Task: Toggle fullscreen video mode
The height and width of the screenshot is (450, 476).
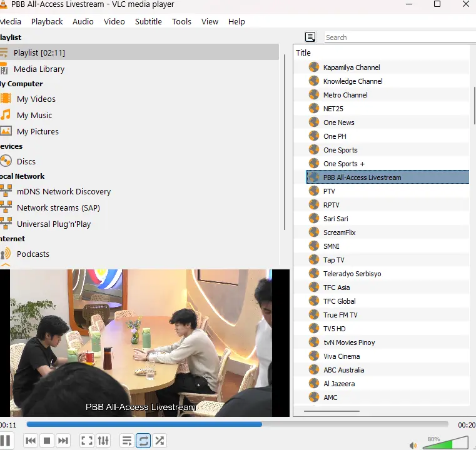Action: (x=87, y=440)
